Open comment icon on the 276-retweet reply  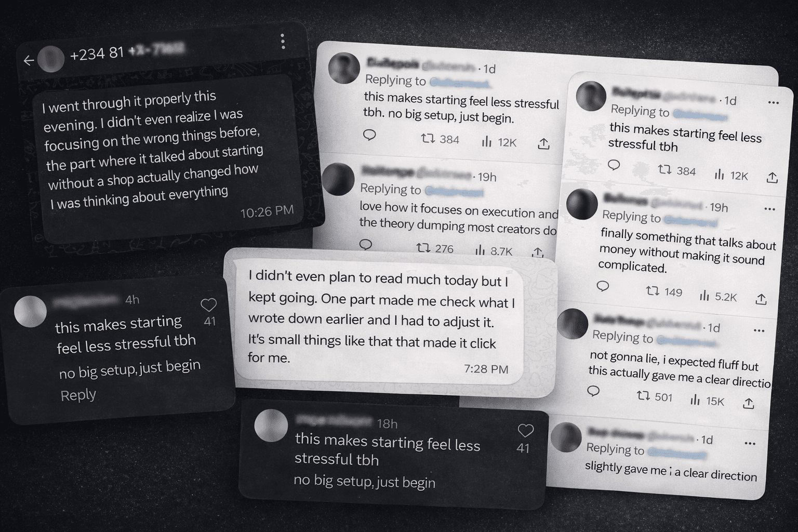[x=366, y=244]
